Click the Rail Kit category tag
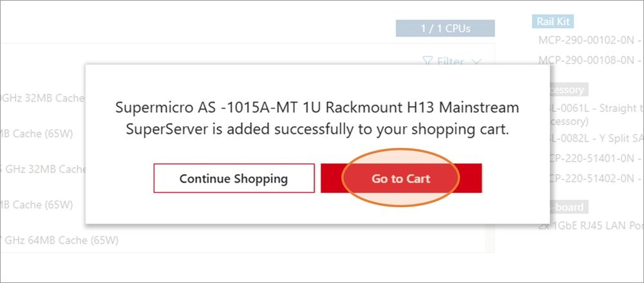Viewport: 644px width, 283px height. coord(553,22)
